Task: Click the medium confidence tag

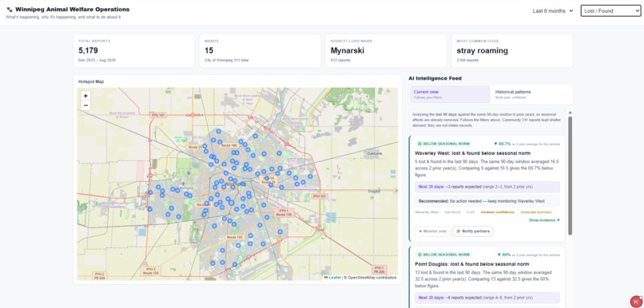Action: (498, 212)
